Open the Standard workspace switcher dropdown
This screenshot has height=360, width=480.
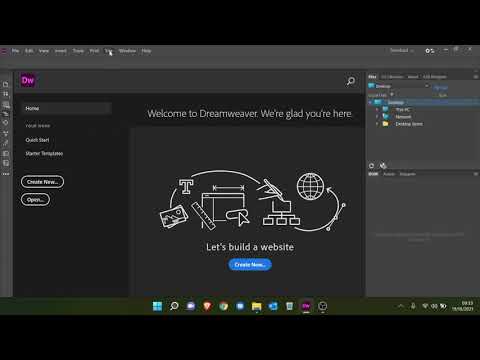(402, 50)
